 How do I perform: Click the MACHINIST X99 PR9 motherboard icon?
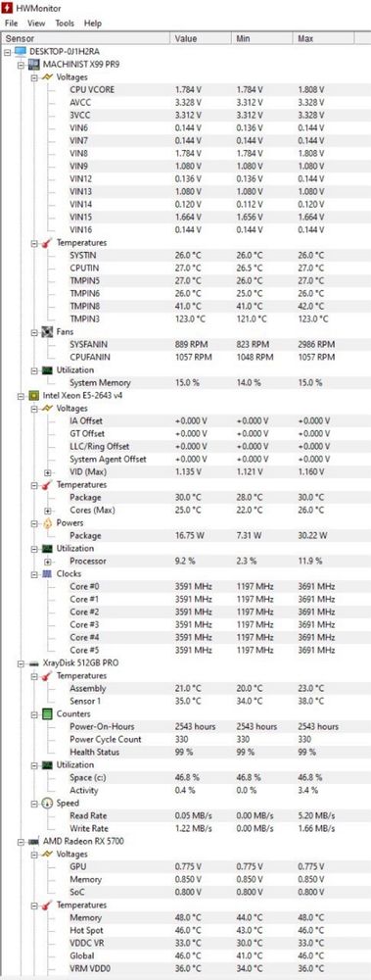[x=34, y=64]
